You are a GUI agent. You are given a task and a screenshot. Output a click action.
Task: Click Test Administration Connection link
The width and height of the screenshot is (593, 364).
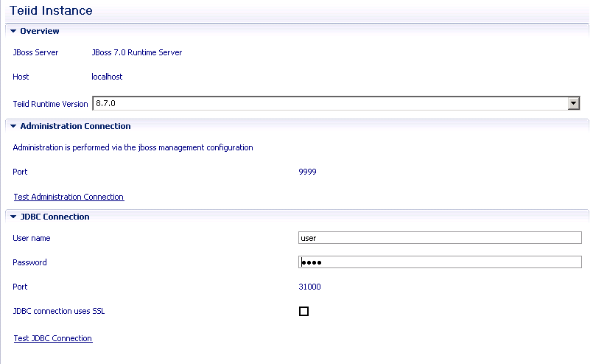69,197
